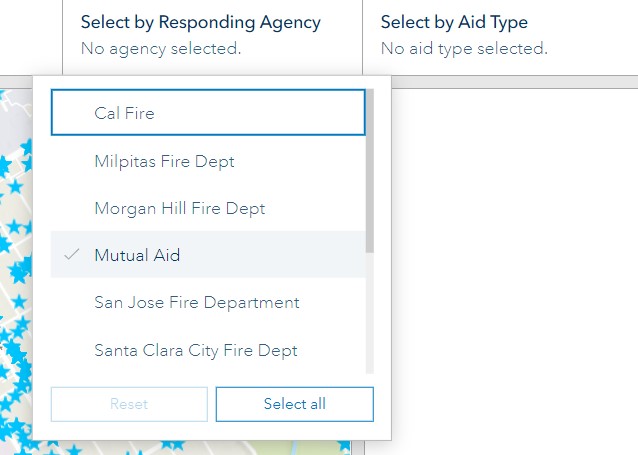This screenshot has height=455, width=638.
Task: Collapse the Select by Responding Agency dropdown
Action: [x=200, y=35]
